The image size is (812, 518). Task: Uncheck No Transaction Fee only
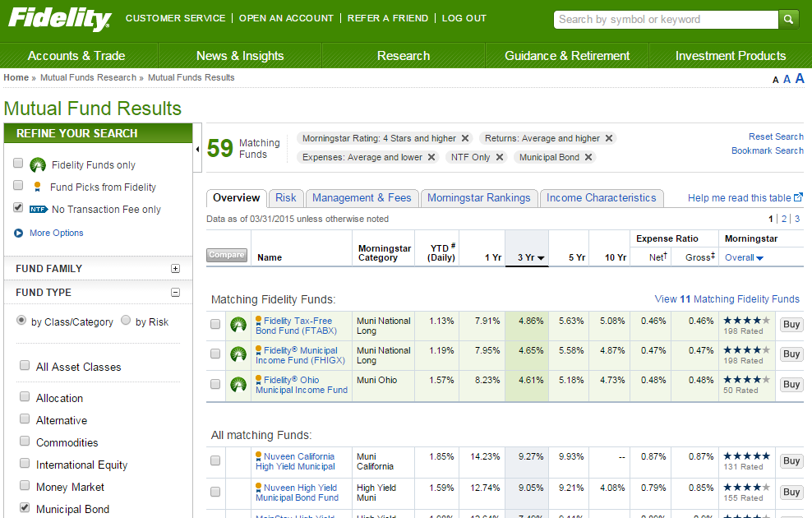coord(18,208)
